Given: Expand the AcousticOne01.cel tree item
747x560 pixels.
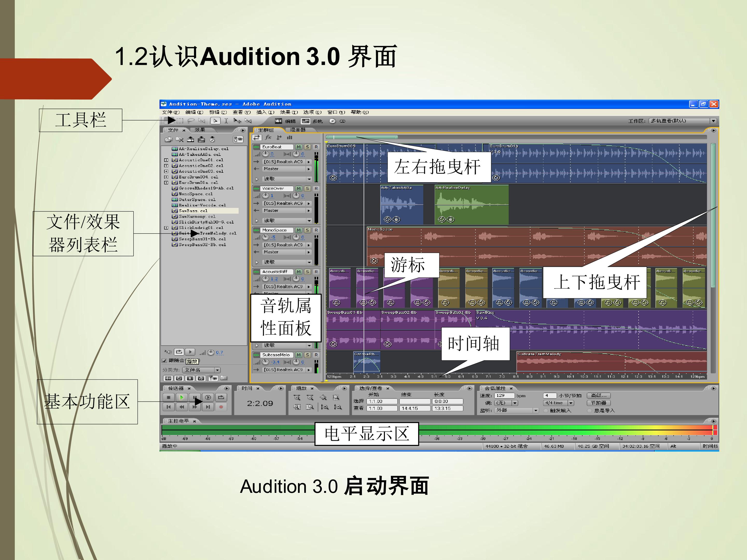Looking at the screenshot, I should (166, 160).
